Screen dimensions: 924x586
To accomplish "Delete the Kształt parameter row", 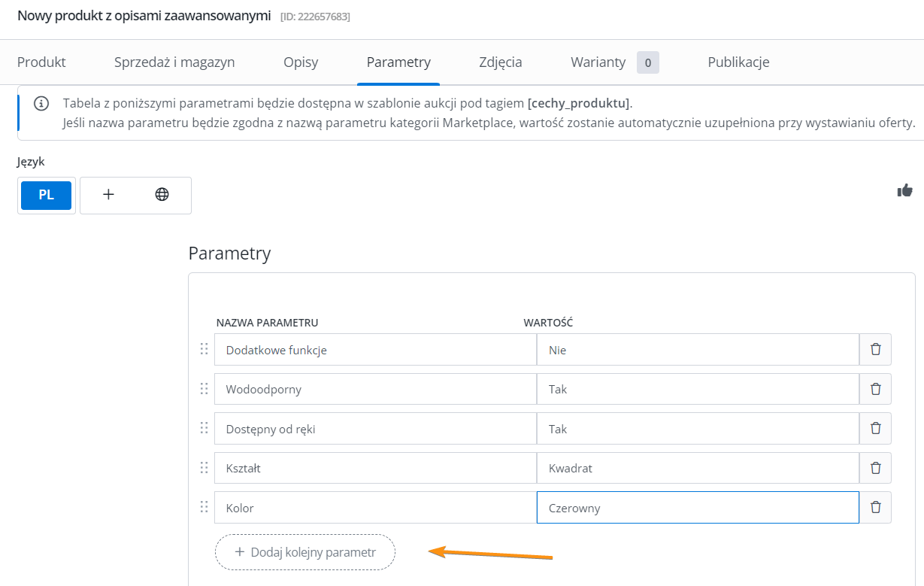I will 875,468.
